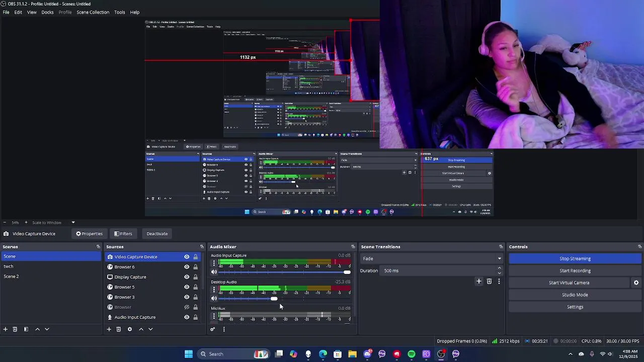
Task: Open source Properties button in toolbar
Action: click(x=90, y=234)
